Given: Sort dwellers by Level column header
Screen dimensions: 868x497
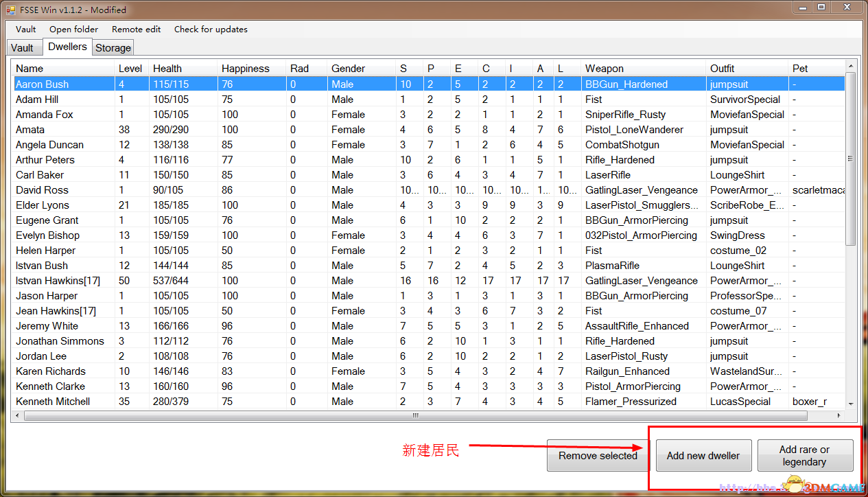Looking at the screenshot, I should [x=130, y=69].
